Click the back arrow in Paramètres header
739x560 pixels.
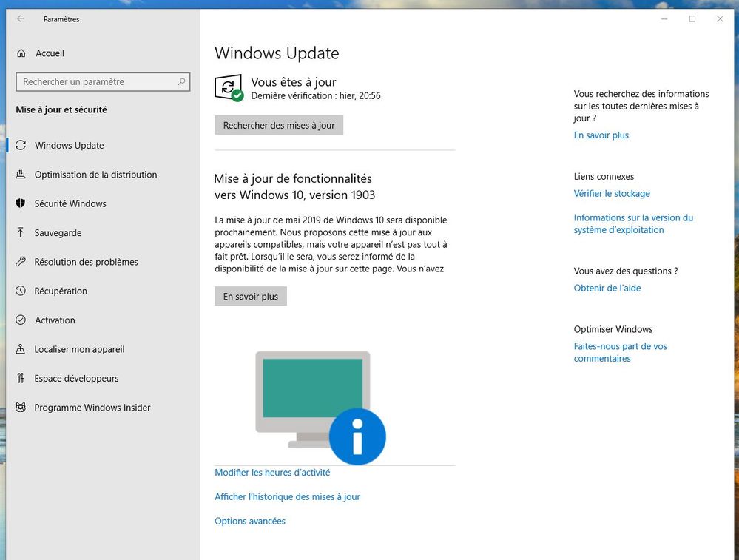click(21, 19)
